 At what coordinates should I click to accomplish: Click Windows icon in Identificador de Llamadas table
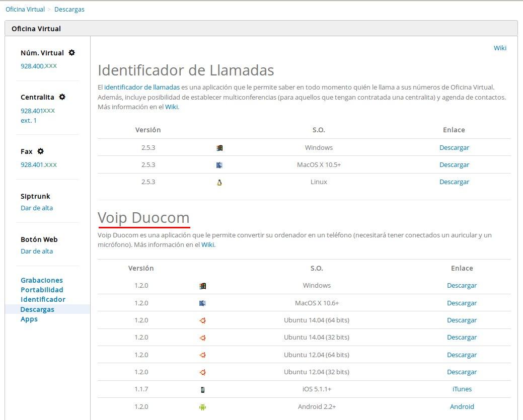click(219, 148)
